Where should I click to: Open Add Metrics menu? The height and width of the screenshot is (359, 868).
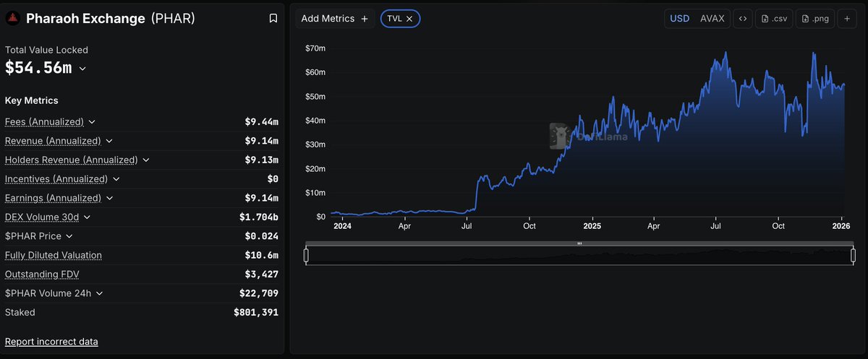335,19
